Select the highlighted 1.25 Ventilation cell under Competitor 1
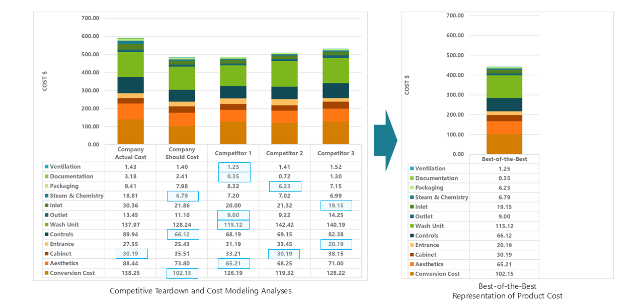 [x=233, y=167]
